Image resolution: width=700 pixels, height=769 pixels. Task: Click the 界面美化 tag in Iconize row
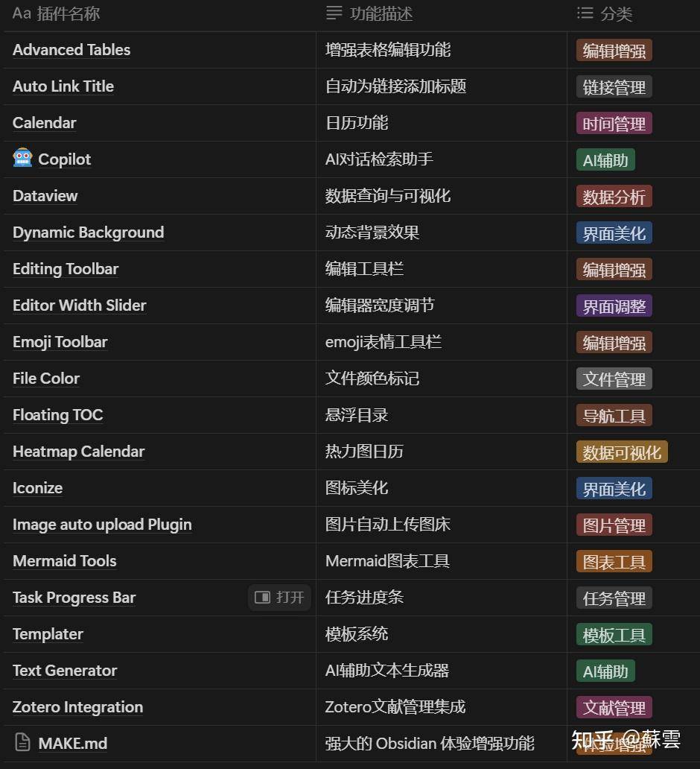614,489
